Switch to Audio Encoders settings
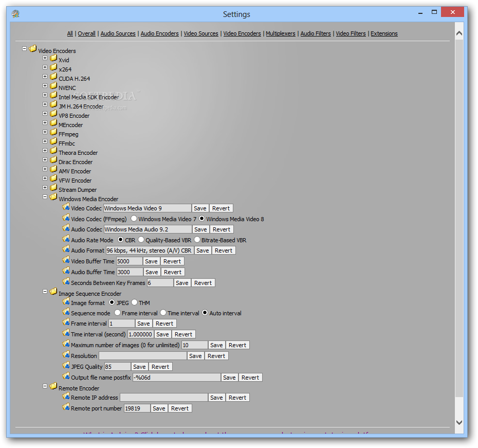Viewport: 478px width, 448px height. click(160, 33)
